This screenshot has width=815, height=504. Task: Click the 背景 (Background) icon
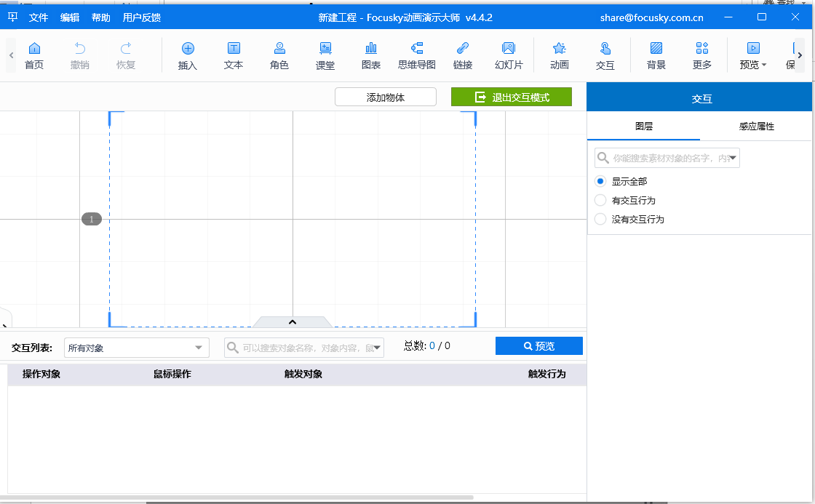(x=656, y=55)
